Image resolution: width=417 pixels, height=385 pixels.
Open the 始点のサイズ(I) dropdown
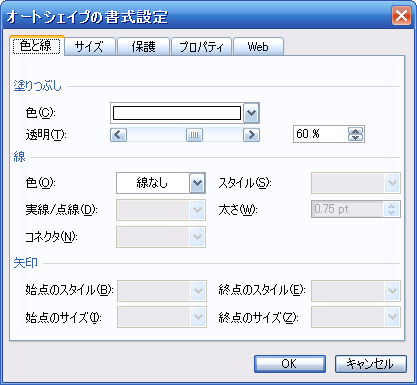(162, 317)
